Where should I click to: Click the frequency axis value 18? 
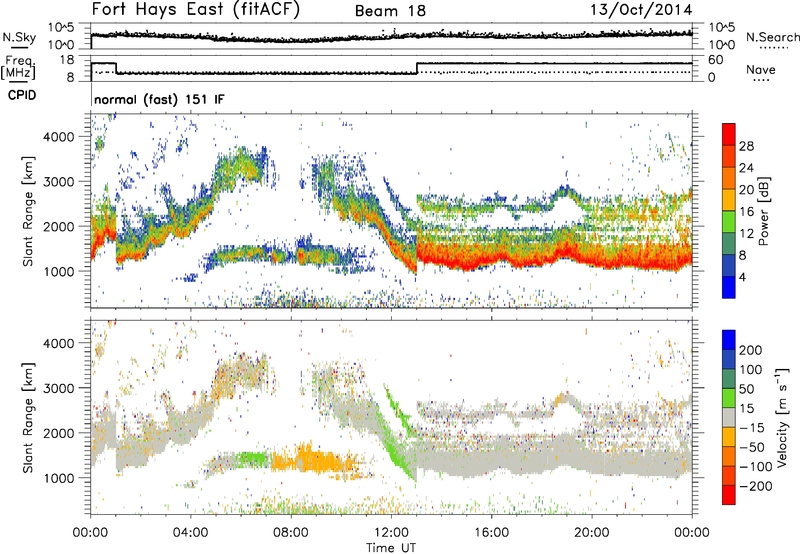click(x=67, y=60)
